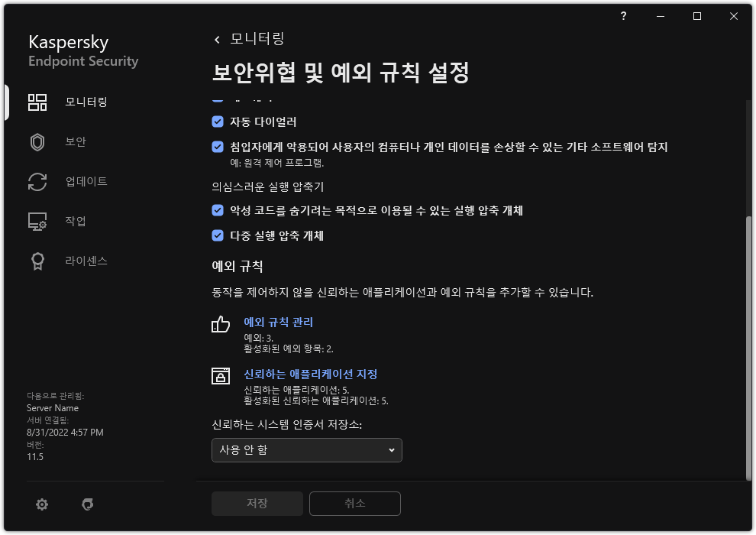This screenshot has width=756, height=535.
Task: Click the 활성화된 예외 항목: 2. text
Action: tap(289, 349)
